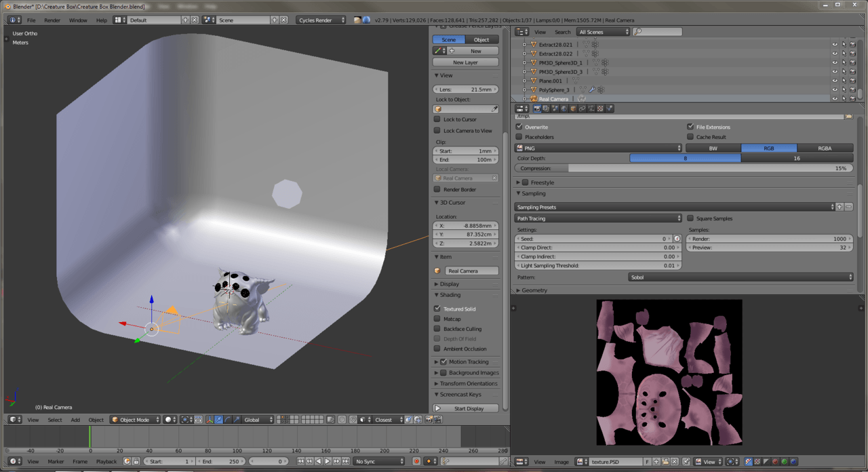The image size is (868, 472).
Task: Jump to the last frame in timeline
Action: (346, 461)
